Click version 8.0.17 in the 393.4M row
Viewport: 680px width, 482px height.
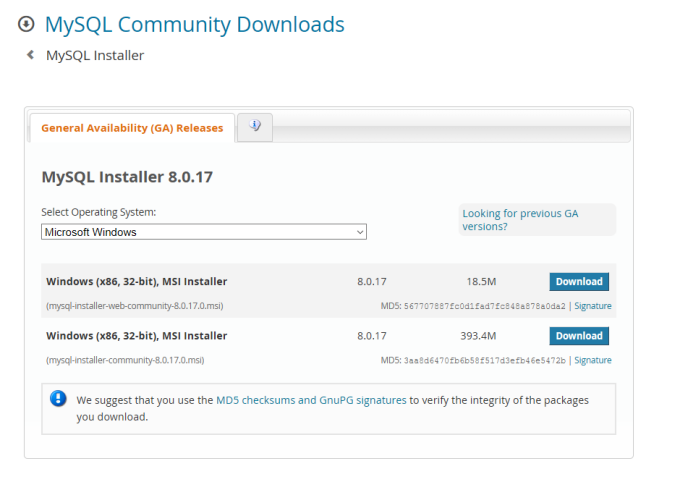372,336
